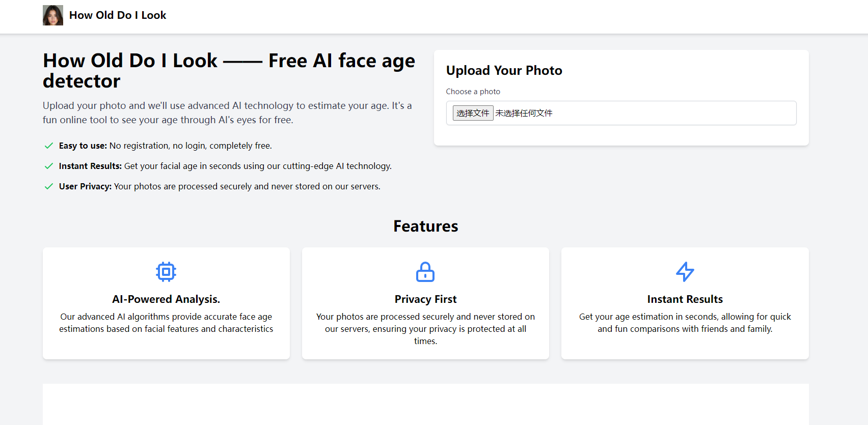
Task: Click the 'Instant Results' card heading
Action: [x=685, y=299]
